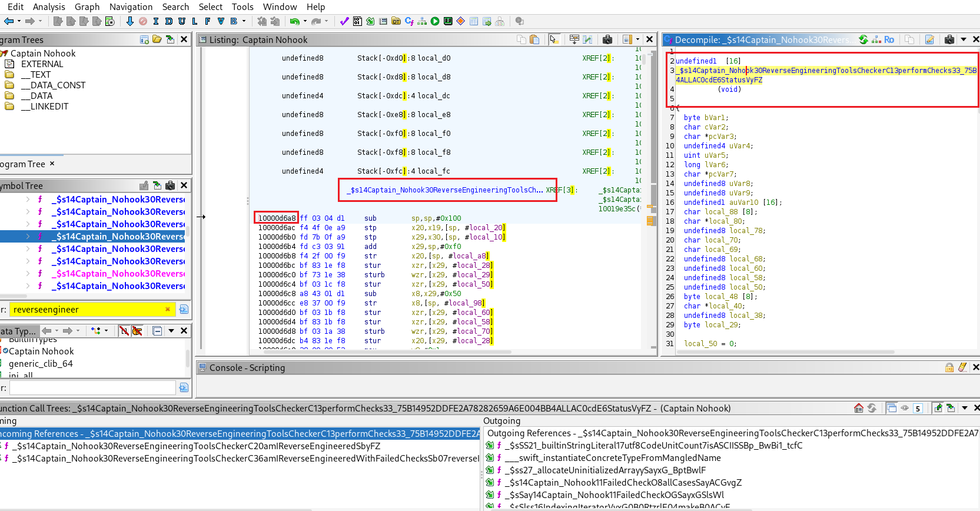Click the green Undo arrow in toolbar

tap(294, 22)
